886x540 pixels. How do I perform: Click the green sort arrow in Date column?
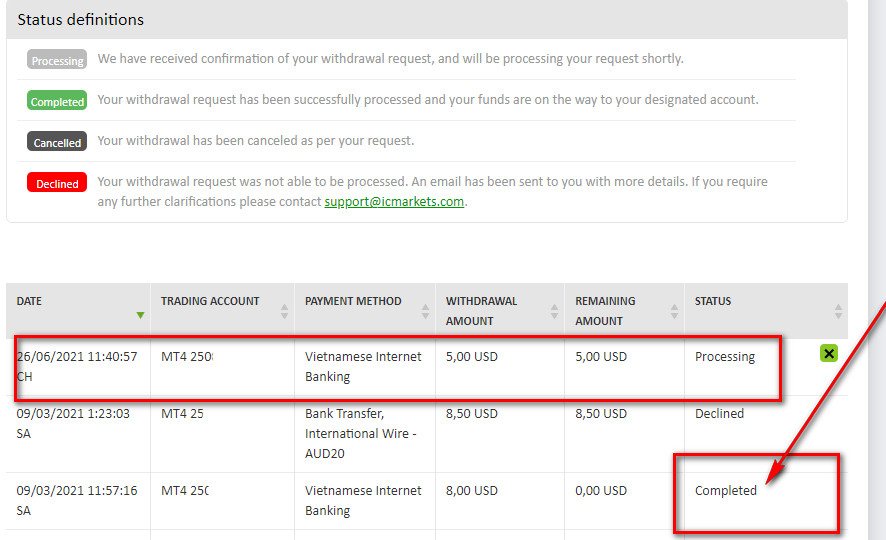(x=140, y=315)
